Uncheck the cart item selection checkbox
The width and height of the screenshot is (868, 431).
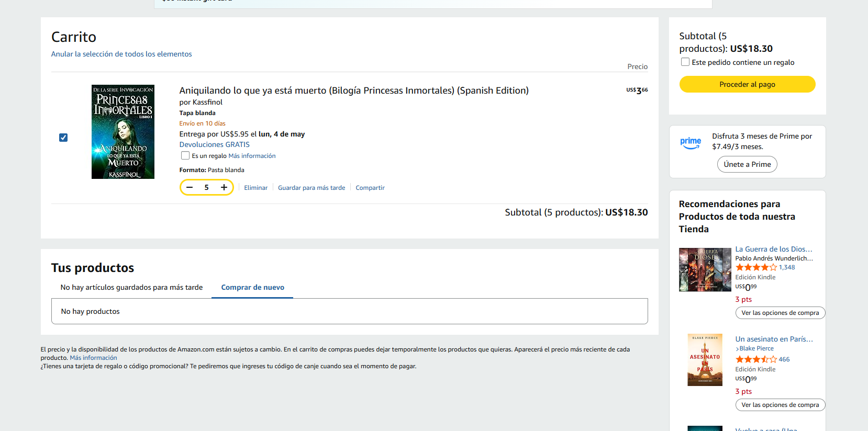pos(63,138)
